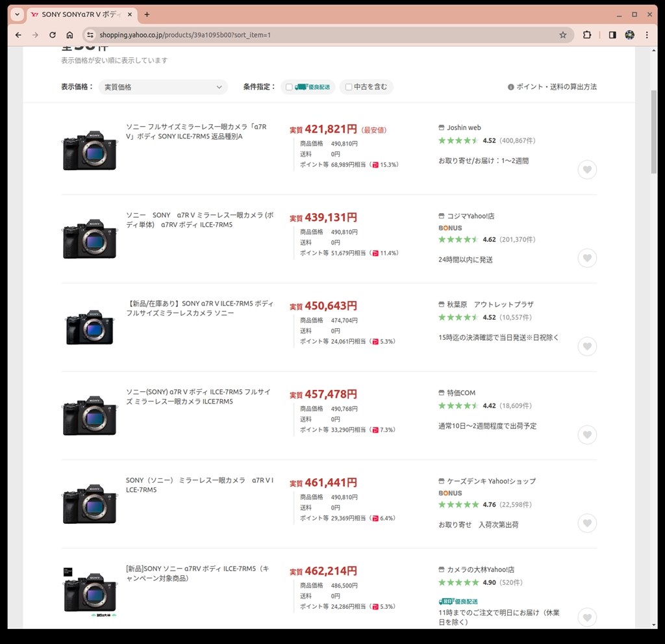Image resolution: width=665 pixels, height=644 pixels.
Task: Open the tab search dropdown arrow
Action: pyautogui.click(x=17, y=14)
